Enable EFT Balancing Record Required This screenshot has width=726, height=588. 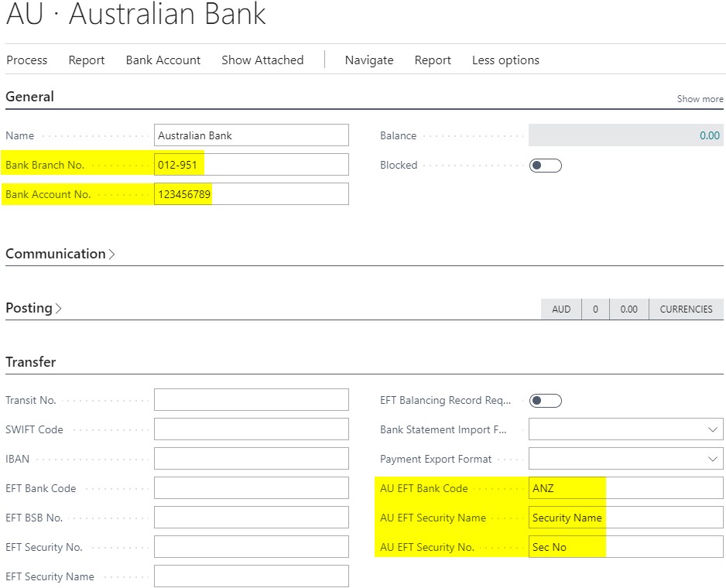pos(545,400)
